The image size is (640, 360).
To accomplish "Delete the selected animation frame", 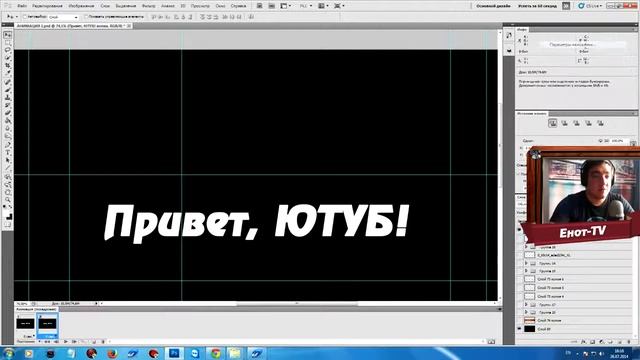I will pyautogui.click(x=103, y=342).
